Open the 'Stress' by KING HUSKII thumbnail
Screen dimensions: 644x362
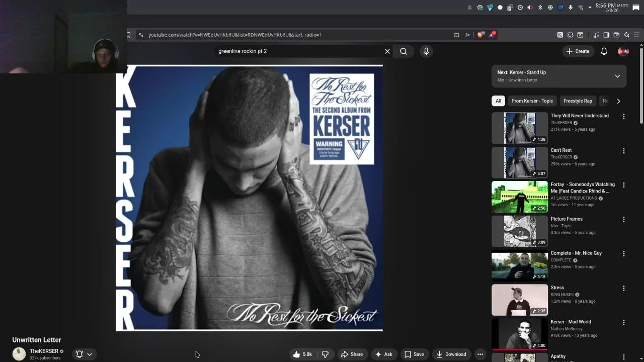(x=520, y=300)
